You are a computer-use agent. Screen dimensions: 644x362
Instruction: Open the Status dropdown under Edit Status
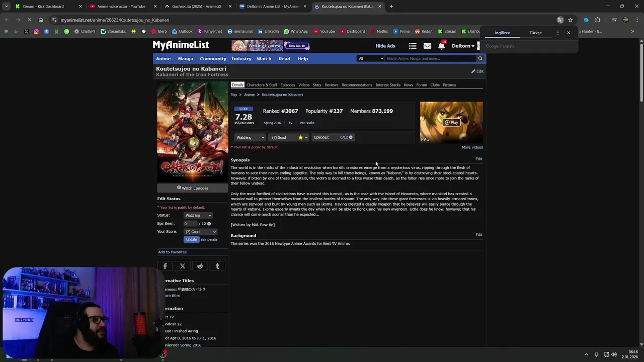pyautogui.click(x=198, y=215)
